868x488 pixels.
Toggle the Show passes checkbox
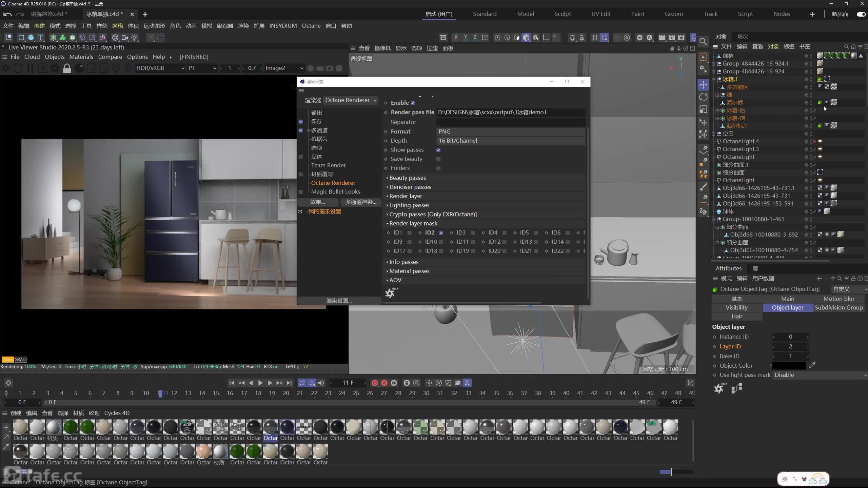[x=438, y=150]
